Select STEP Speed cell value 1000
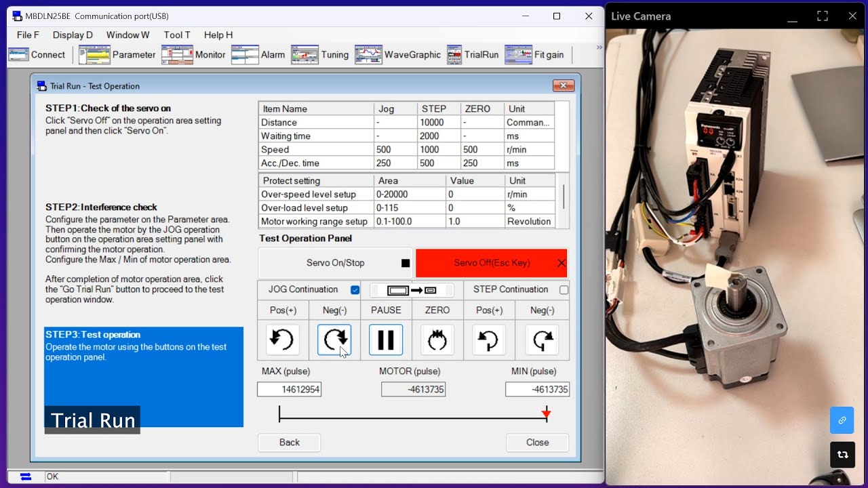Image resolution: width=868 pixels, height=488 pixels. coord(439,150)
